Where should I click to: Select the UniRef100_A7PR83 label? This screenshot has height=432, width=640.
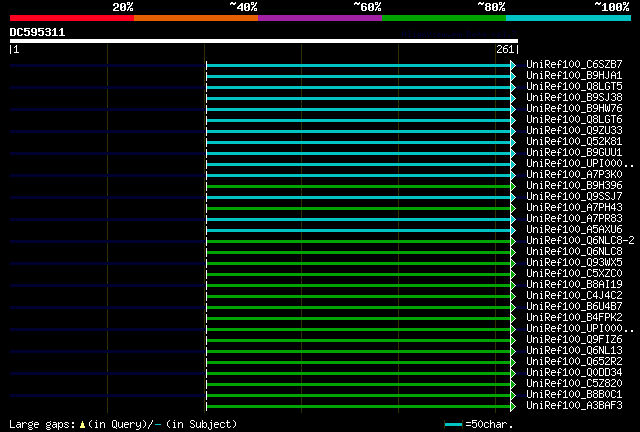click(574, 218)
